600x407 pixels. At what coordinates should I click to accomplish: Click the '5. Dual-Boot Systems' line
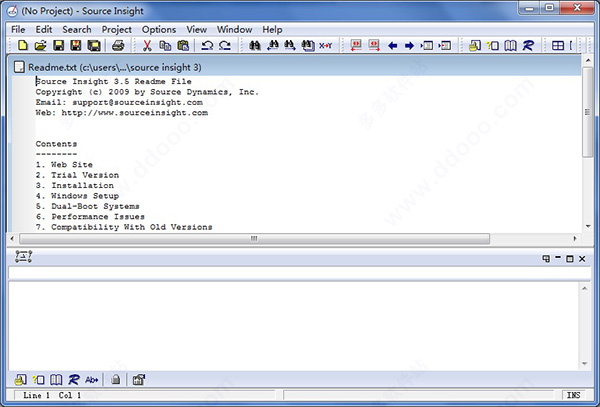88,207
